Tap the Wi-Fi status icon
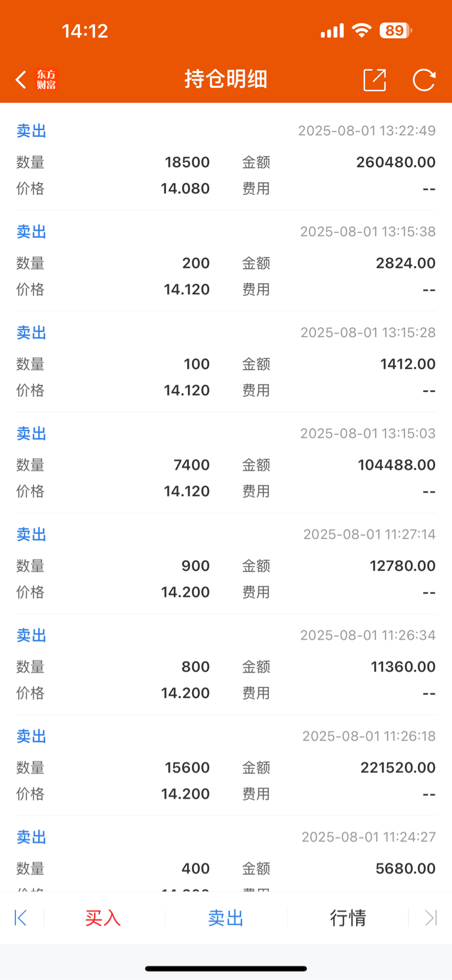Image resolution: width=452 pixels, height=980 pixels. pos(361,30)
